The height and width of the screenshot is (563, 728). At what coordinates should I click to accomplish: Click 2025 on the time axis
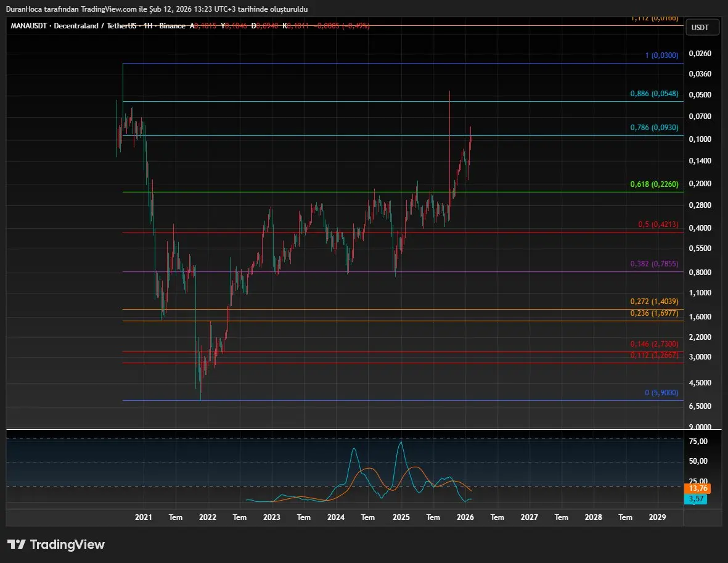[401, 517]
